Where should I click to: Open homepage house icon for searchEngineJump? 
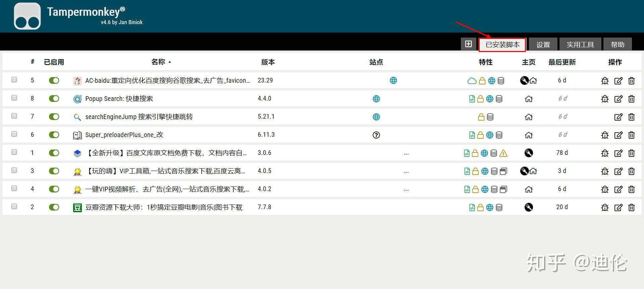point(529,117)
